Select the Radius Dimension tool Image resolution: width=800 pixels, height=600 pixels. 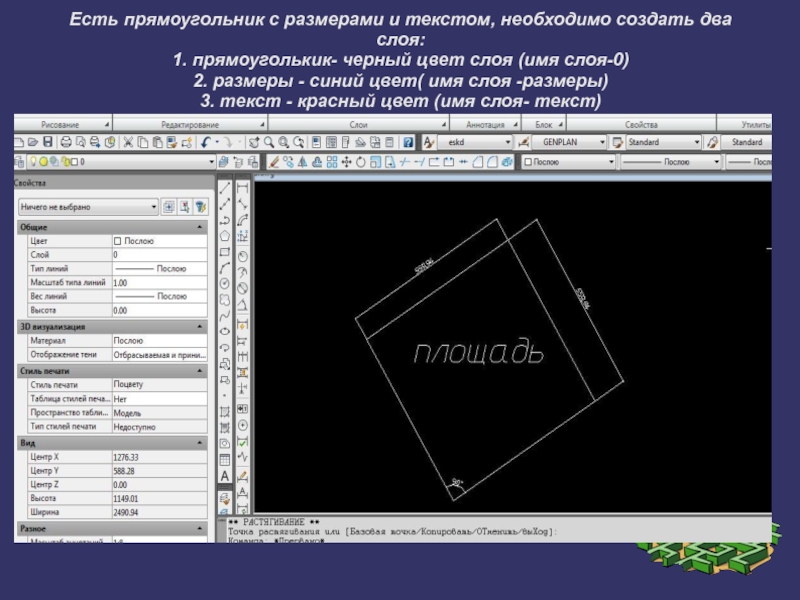(x=243, y=256)
